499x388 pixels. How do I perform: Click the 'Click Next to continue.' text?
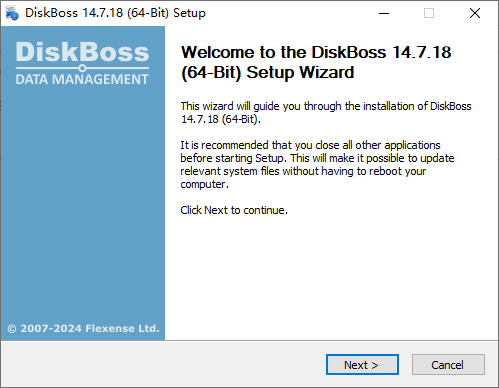[234, 210]
